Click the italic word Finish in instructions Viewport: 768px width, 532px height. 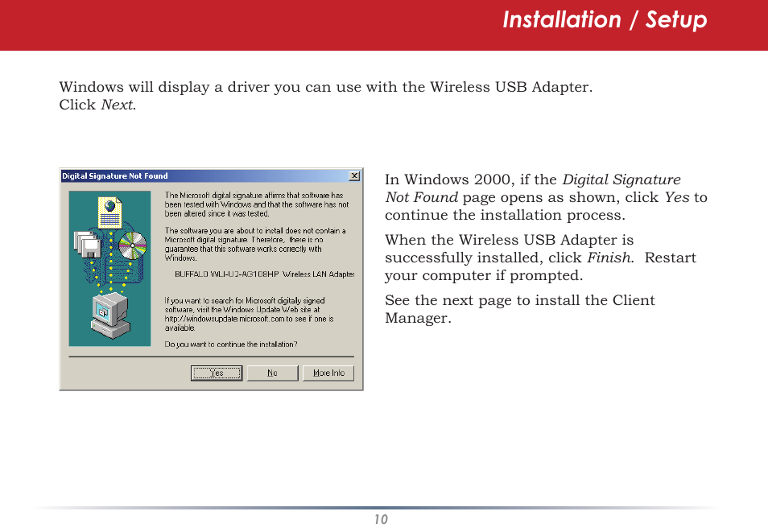click(609, 258)
